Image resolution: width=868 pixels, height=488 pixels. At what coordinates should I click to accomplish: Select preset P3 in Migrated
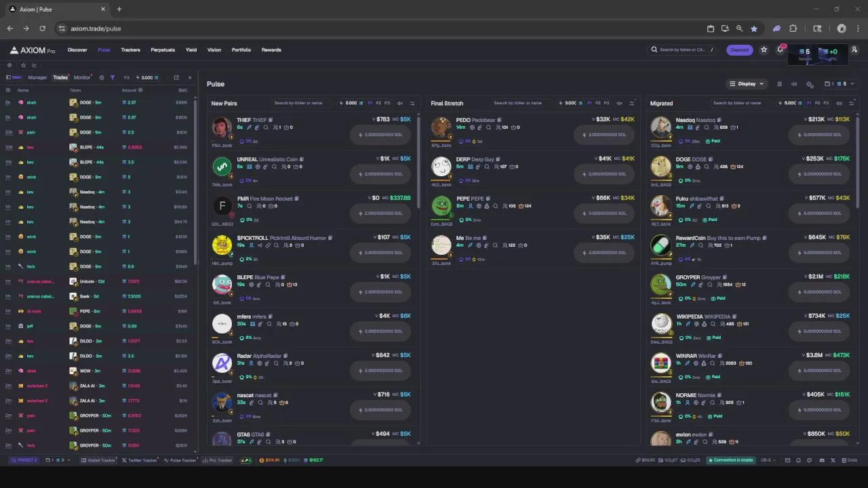827,103
